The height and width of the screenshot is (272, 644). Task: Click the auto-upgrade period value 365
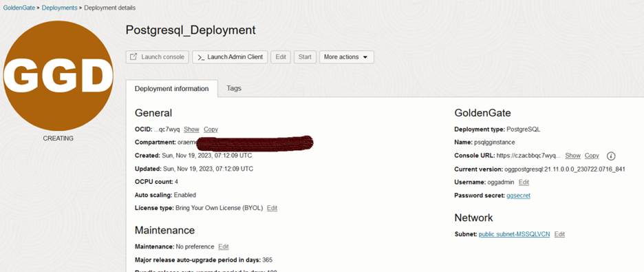pyautogui.click(x=267, y=260)
